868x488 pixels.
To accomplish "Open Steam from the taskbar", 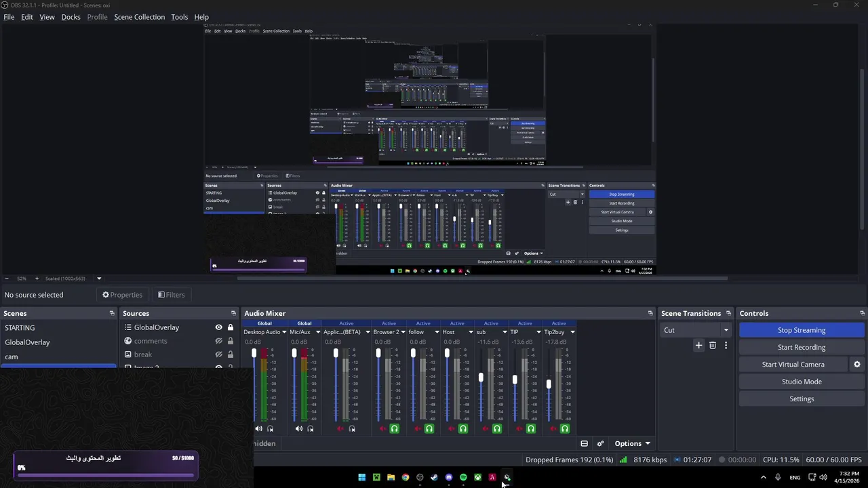I will pyautogui.click(x=434, y=477).
